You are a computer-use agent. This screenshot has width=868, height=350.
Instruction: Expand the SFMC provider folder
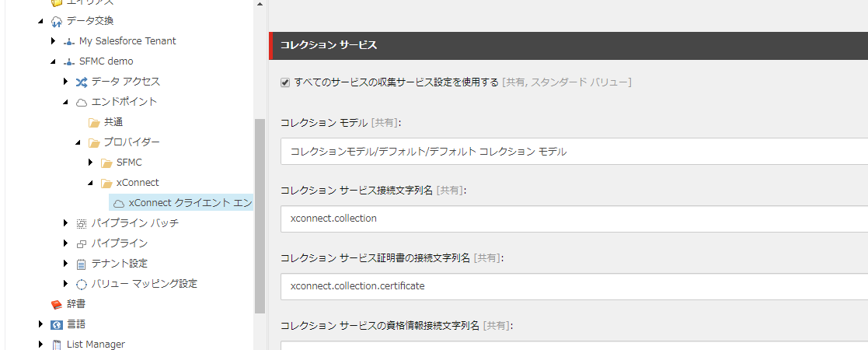pyautogui.click(x=91, y=163)
